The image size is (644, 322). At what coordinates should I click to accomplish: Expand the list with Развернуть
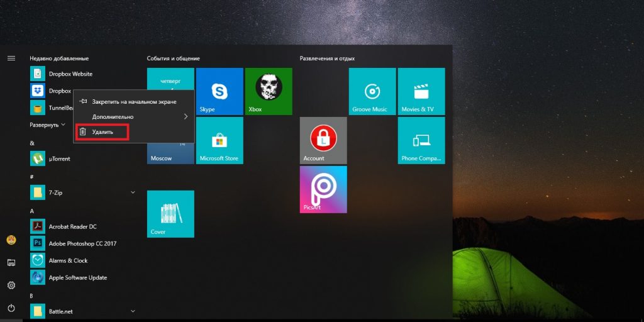point(47,125)
